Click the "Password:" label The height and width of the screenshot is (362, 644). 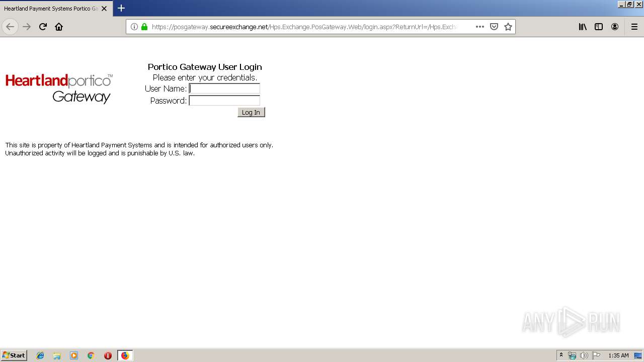tap(169, 101)
